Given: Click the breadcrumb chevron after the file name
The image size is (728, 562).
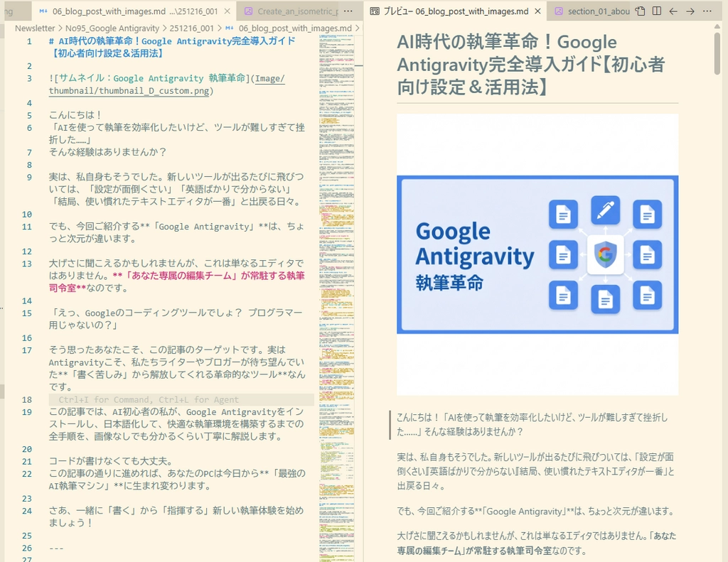Looking at the screenshot, I should (357, 28).
